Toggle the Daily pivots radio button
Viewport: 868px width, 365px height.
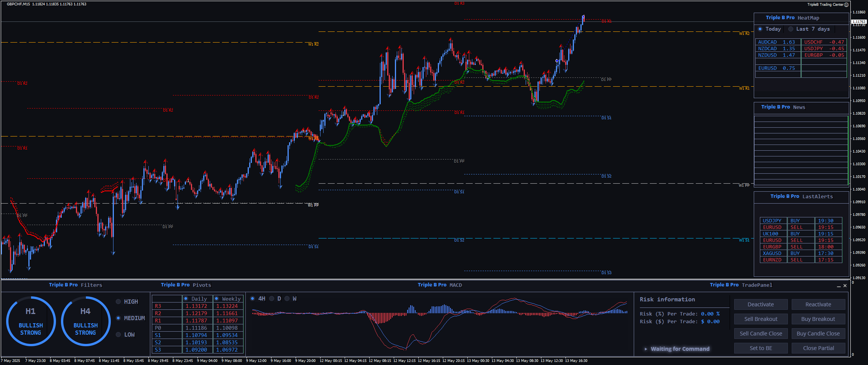click(x=186, y=299)
